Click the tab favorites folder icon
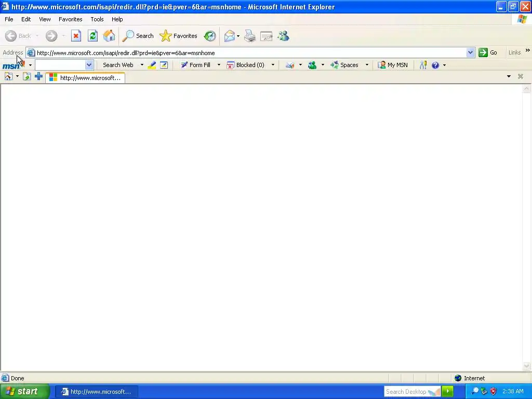532x399 pixels. coord(27,77)
